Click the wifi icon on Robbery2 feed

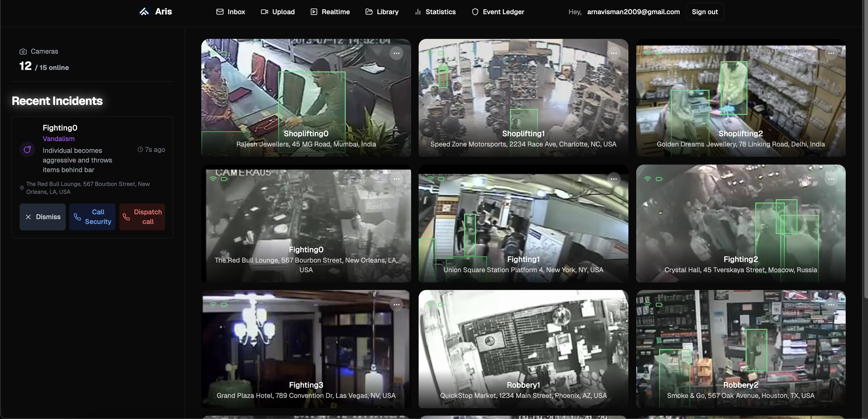[647, 304]
